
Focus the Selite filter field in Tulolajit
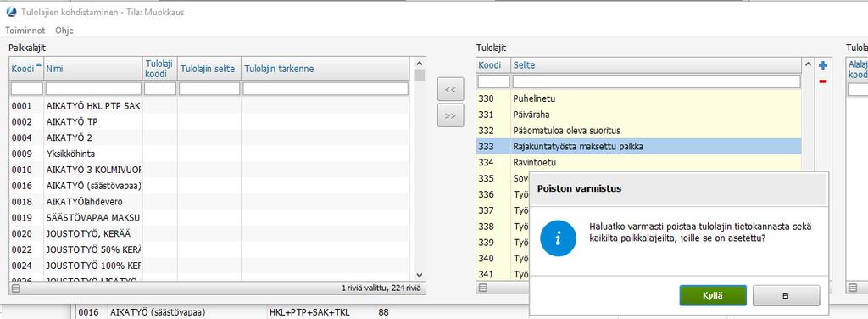pyautogui.click(x=657, y=81)
